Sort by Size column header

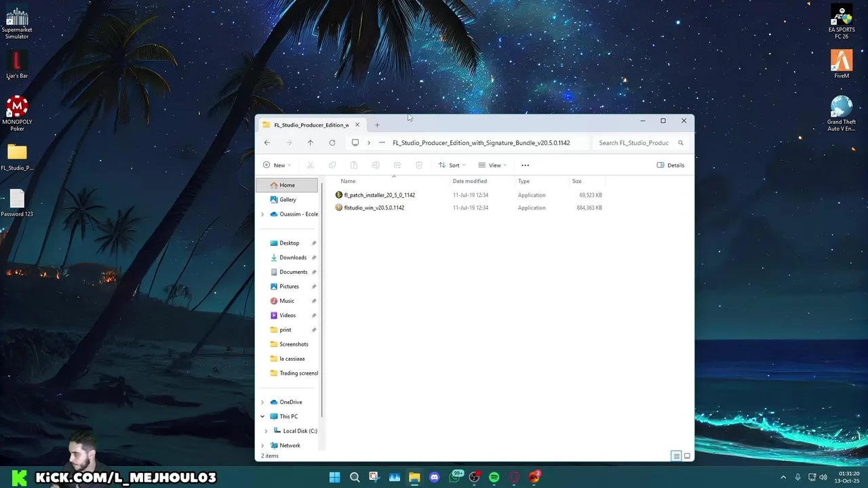pos(576,182)
